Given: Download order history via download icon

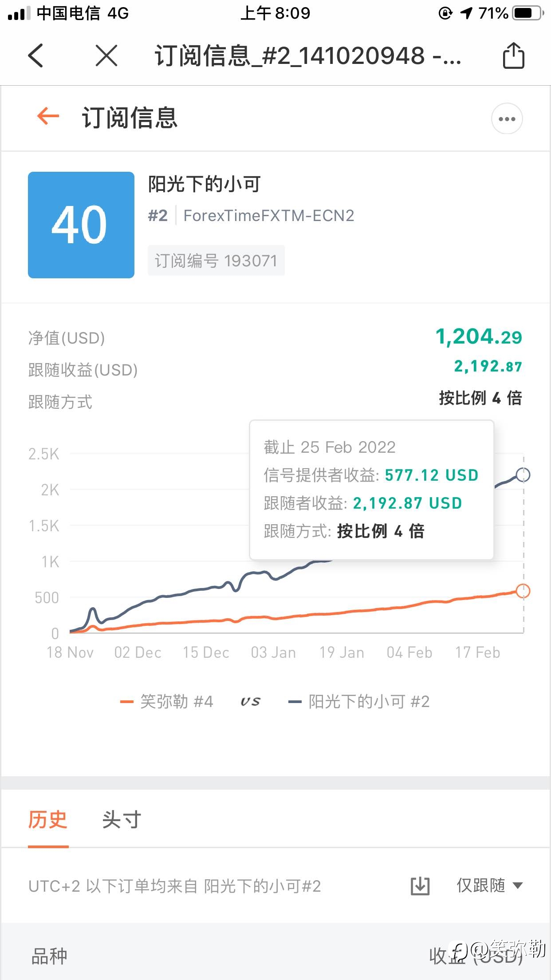Looking at the screenshot, I should [x=420, y=886].
